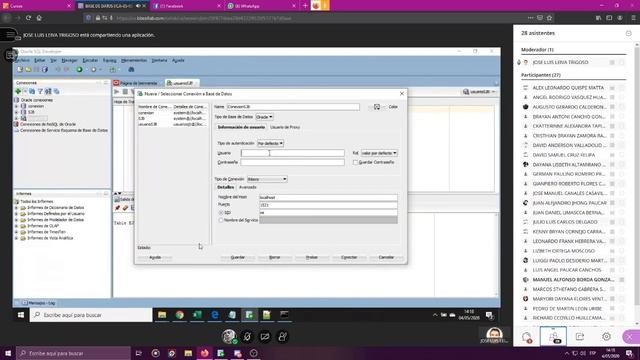
Task: Open the Tipo de Base de Datos dropdown
Action: [264, 117]
